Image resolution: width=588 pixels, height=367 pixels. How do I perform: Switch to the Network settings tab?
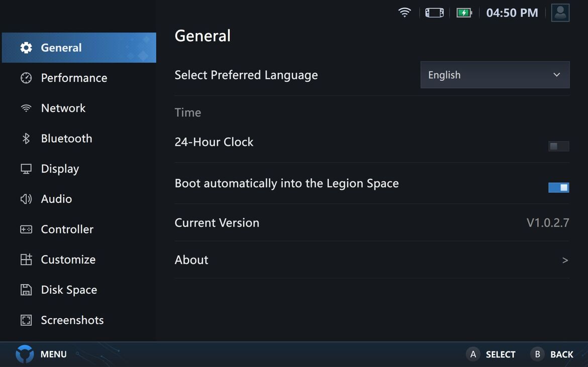pyautogui.click(x=63, y=108)
